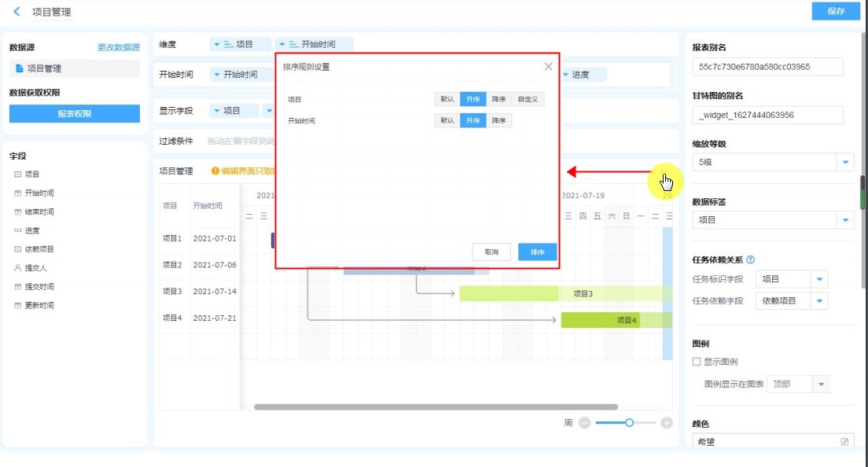Click the minus zoom-out icon by 周
Image resolution: width=868 pixels, height=467 pixels.
coord(584,423)
